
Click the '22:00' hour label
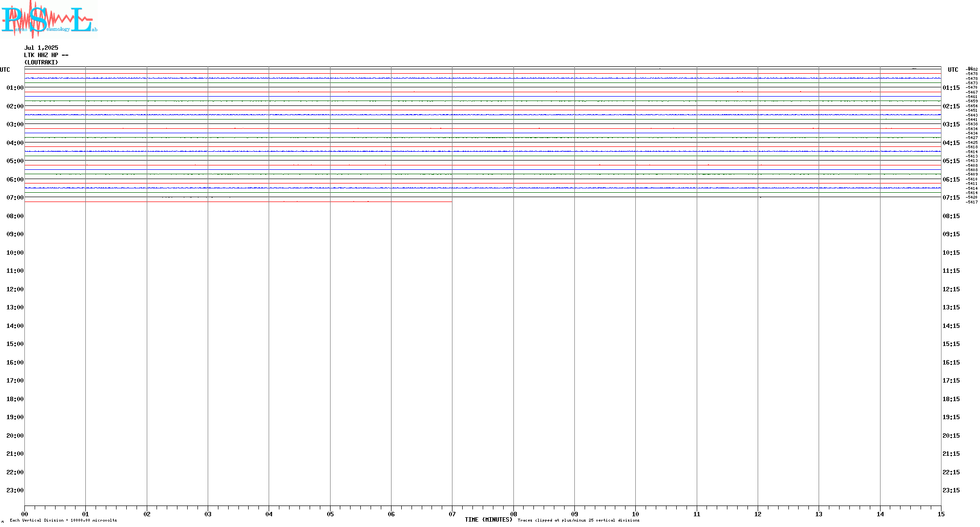point(15,472)
